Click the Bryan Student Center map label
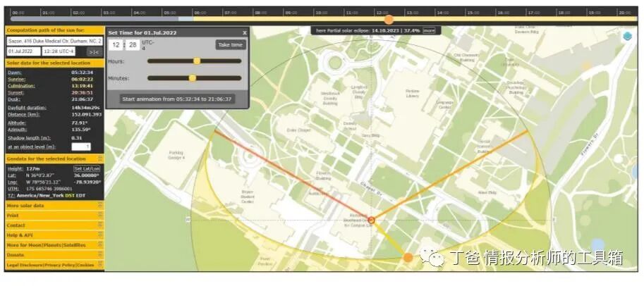 248,197
